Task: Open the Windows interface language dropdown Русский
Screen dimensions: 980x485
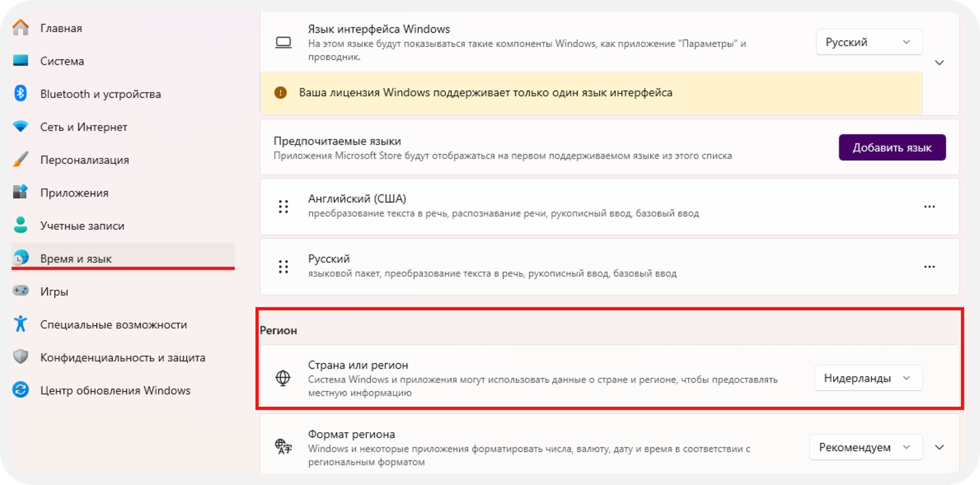Action: pos(869,42)
